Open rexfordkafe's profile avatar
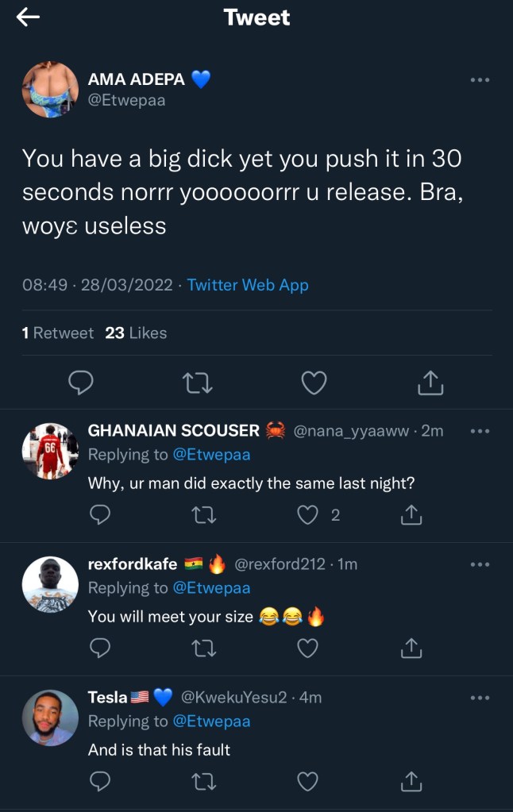 pyautogui.click(x=50, y=584)
